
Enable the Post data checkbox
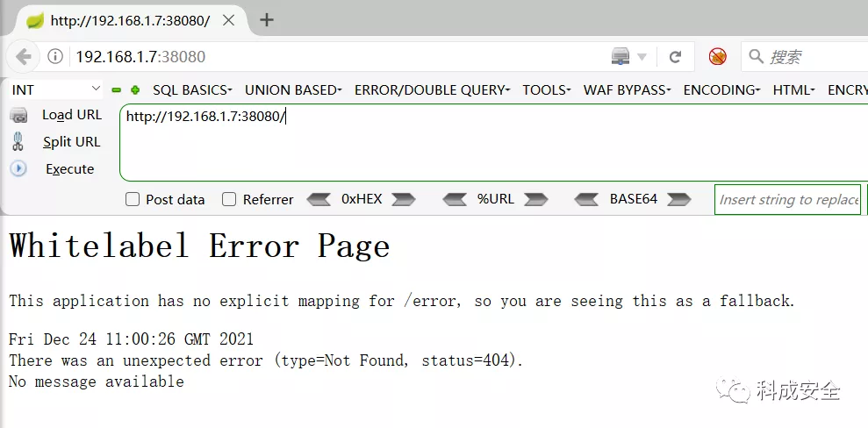click(133, 200)
